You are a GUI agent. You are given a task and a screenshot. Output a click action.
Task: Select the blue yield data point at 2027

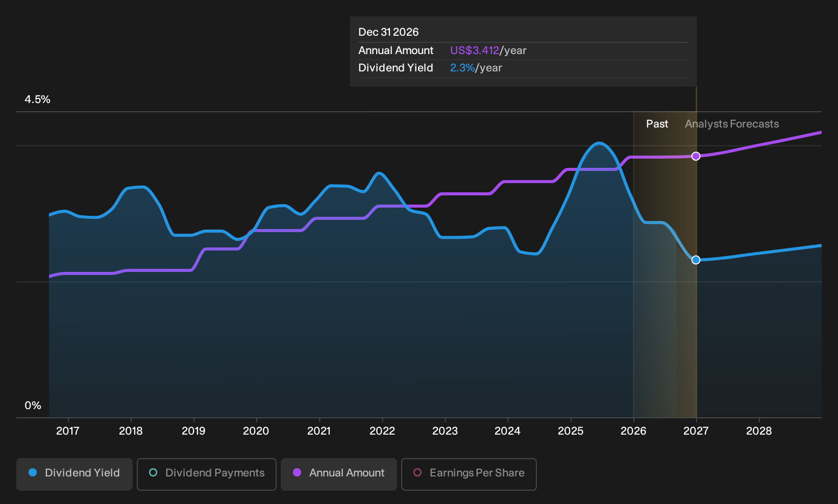point(696,260)
